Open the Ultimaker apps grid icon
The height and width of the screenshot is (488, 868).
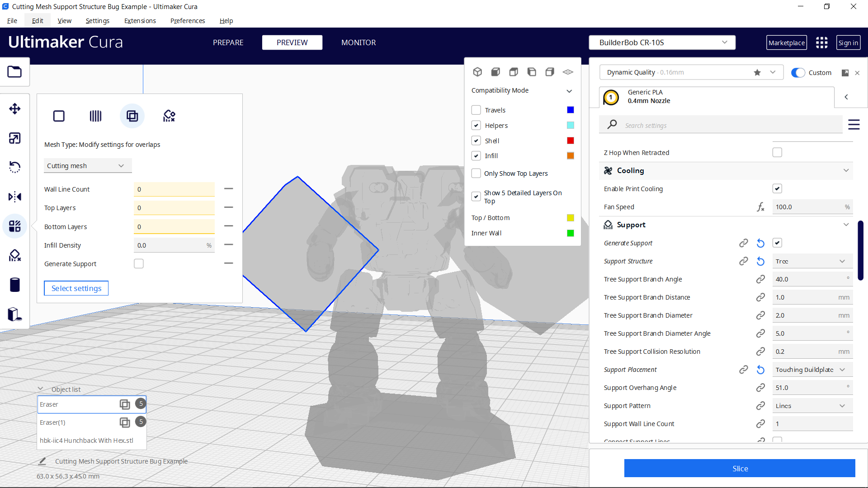821,42
